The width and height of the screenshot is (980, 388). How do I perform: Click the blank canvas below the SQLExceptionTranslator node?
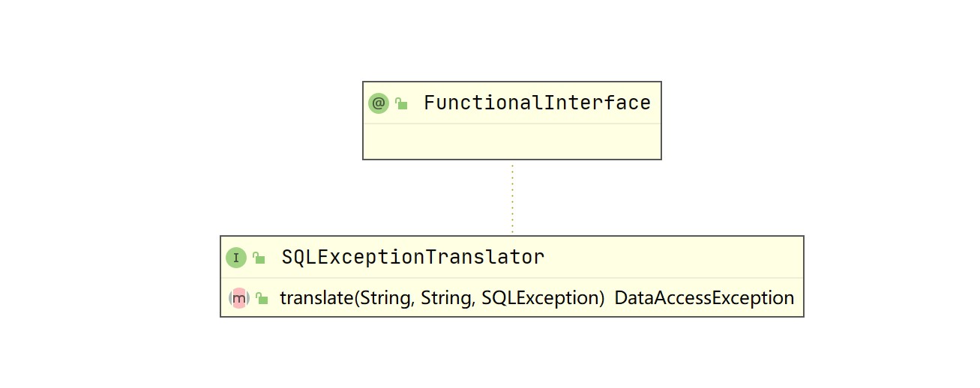[511, 352]
